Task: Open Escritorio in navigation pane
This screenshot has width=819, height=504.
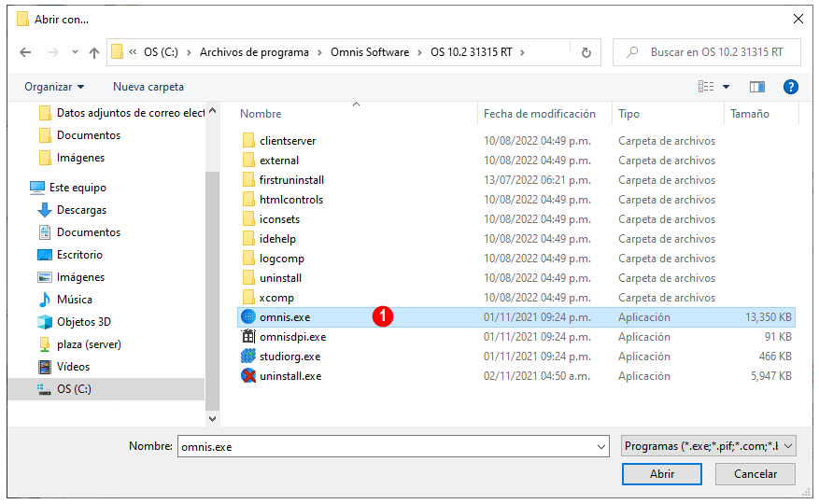Action: (x=70, y=255)
